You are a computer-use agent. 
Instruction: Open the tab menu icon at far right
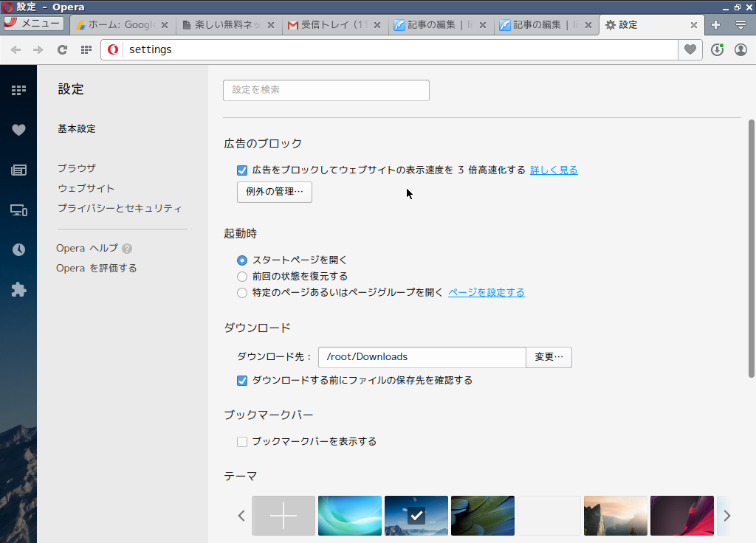coord(740,25)
